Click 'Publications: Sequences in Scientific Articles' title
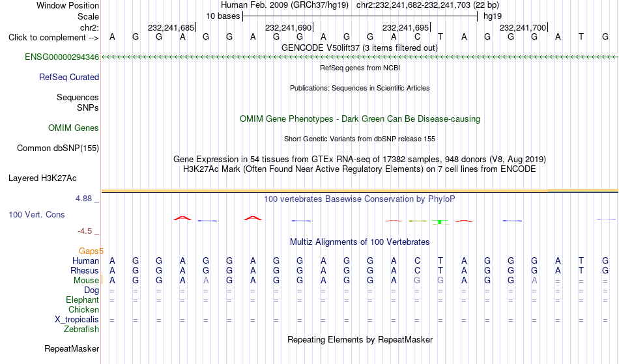Viewport: 619px width, 364px height. point(360,88)
